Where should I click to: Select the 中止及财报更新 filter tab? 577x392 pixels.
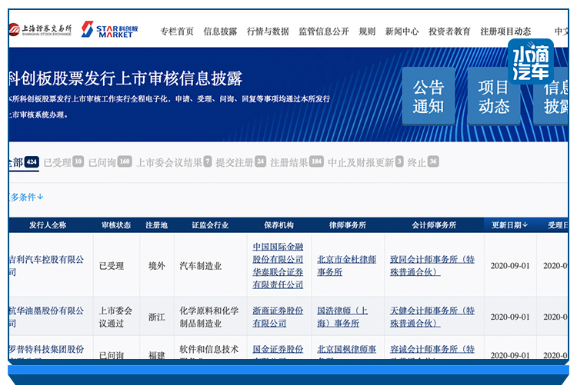tap(365, 162)
